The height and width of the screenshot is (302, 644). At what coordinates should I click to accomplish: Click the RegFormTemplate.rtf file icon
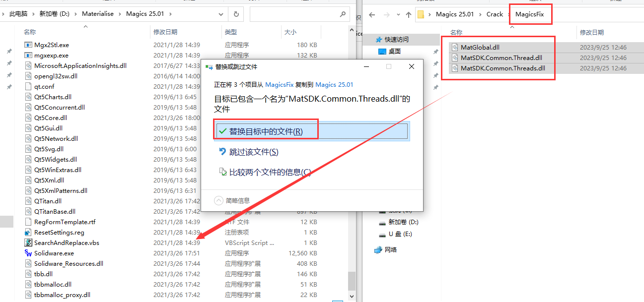point(28,222)
